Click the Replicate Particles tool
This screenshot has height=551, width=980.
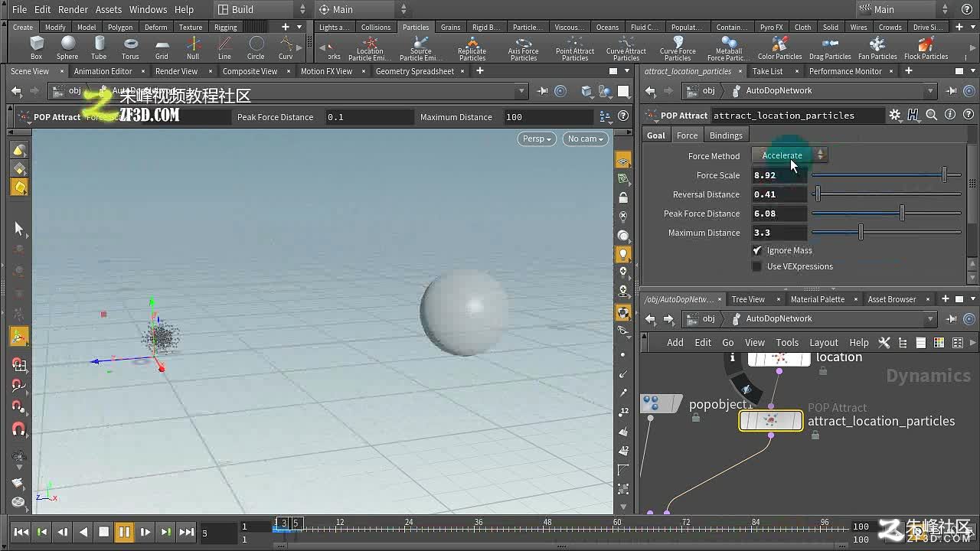[472, 48]
